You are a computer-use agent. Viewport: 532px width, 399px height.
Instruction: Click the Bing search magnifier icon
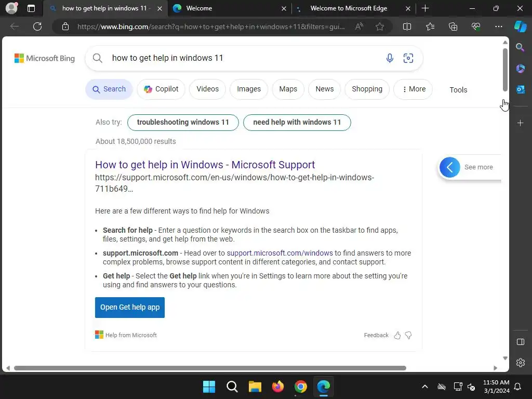tap(97, 58)
